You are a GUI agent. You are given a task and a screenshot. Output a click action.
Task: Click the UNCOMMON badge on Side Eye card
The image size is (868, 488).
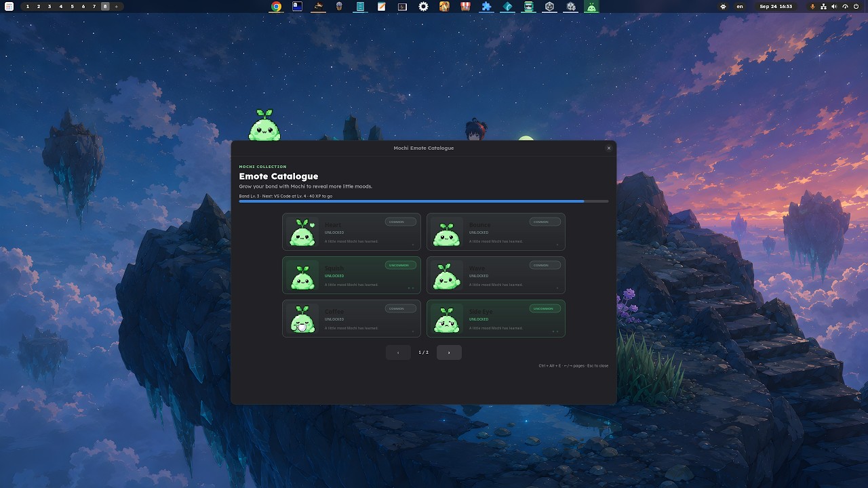click(545, 308)
